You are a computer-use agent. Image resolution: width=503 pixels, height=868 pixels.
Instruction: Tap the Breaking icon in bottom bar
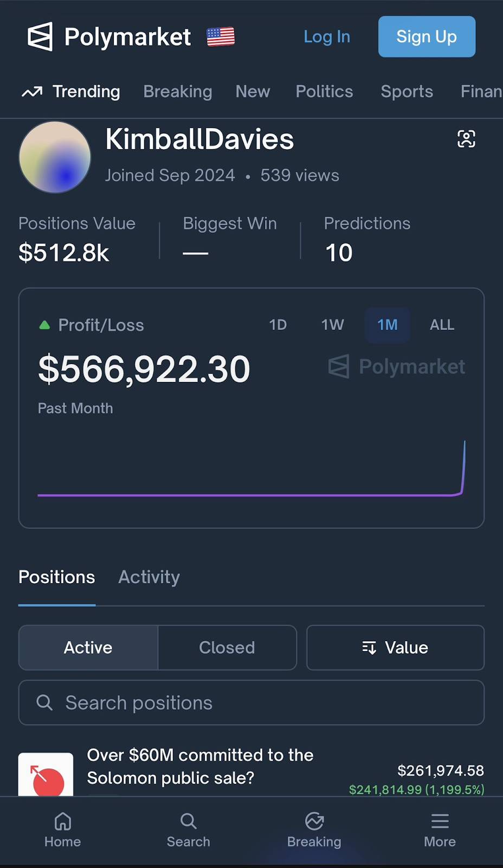point(314,822)
